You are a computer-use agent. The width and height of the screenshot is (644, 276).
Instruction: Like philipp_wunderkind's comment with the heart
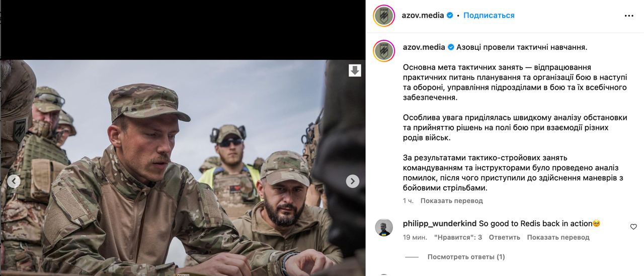point(633,227)
